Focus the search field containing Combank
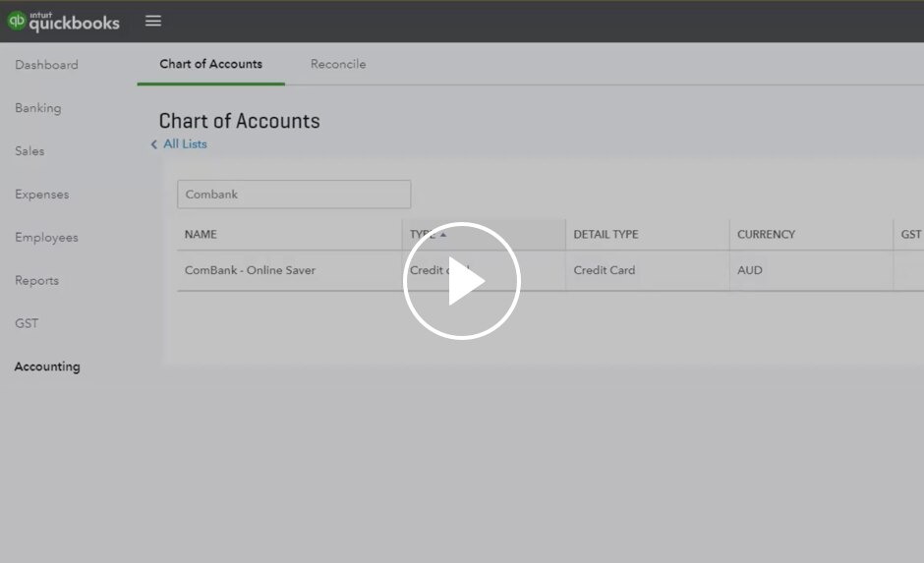This screenshot has width=924, height=563. pyautogui.click(x=294, y=195)
